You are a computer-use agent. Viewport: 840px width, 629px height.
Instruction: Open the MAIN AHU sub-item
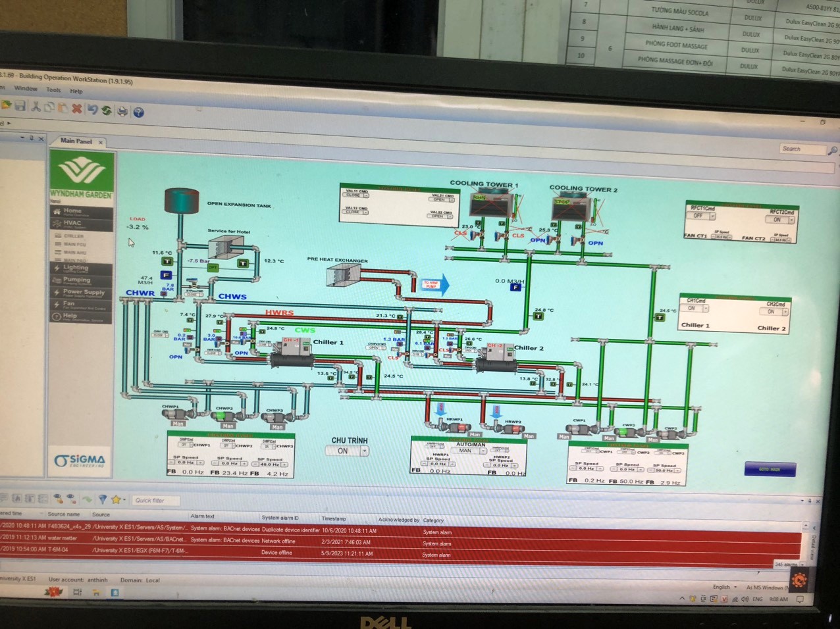coord(74,253)
